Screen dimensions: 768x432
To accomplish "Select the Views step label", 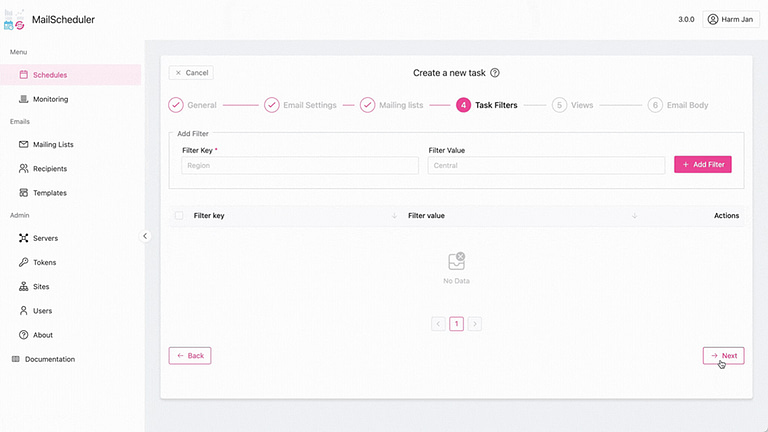I will (x=582, y=105).
